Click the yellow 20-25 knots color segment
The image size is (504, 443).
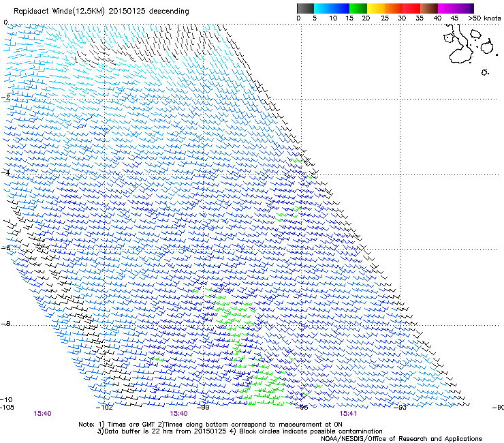(x=376, y=8)
